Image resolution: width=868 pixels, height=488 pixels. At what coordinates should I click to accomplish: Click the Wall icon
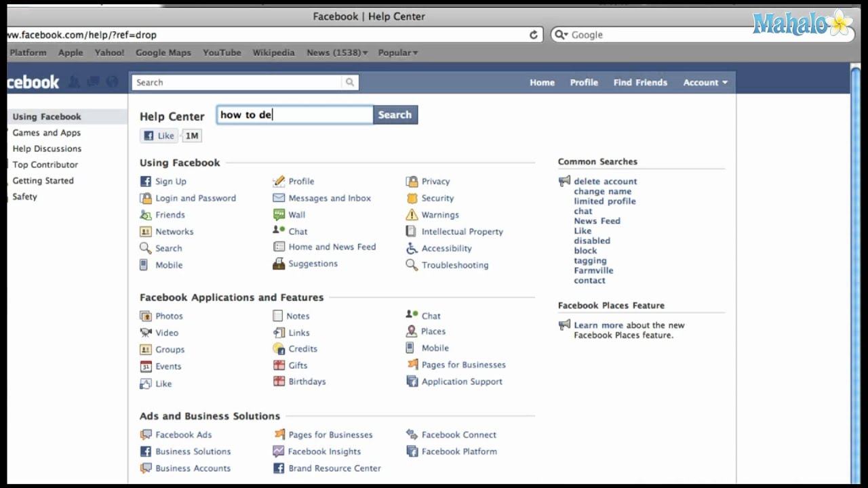279,215
